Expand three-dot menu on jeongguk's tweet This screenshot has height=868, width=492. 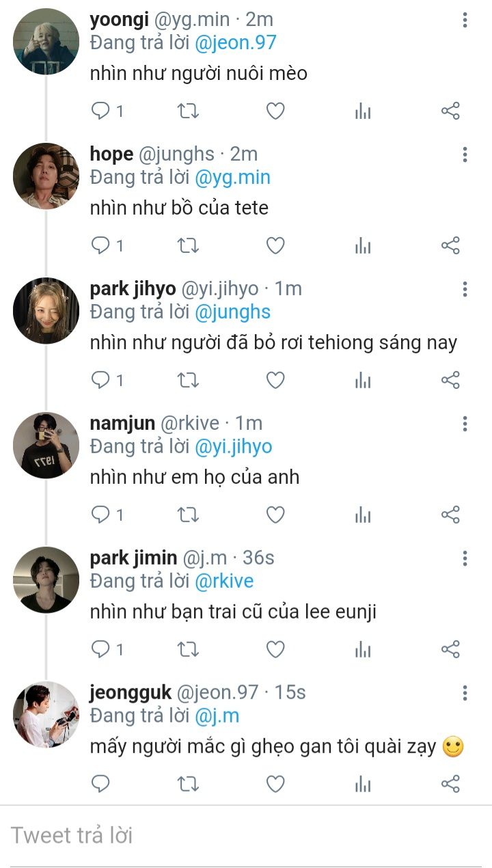click(465, 693)
